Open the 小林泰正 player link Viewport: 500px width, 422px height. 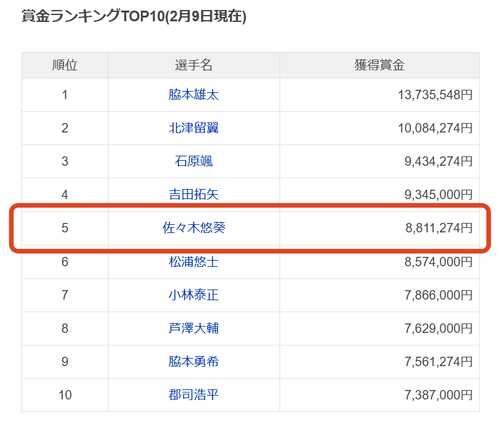193,295
